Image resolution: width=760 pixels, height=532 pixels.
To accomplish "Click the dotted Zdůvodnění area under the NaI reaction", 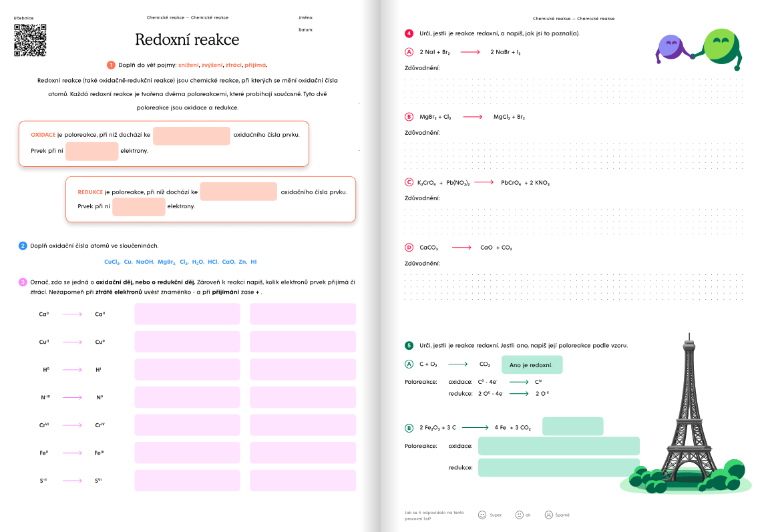I will [574, 88].
